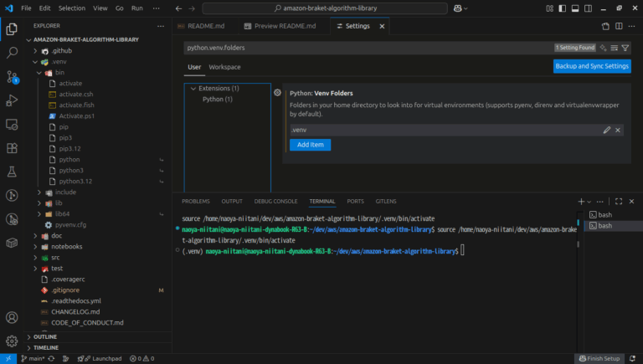Remove the .venv item from list
The height and width of the screenshot is (364, 643).
tap(618, 130)
